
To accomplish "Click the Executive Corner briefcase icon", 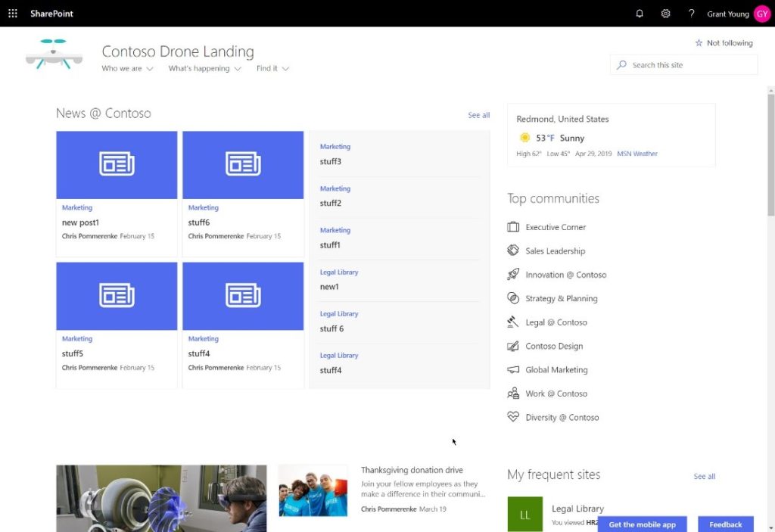I will click(x=513, y=227).
